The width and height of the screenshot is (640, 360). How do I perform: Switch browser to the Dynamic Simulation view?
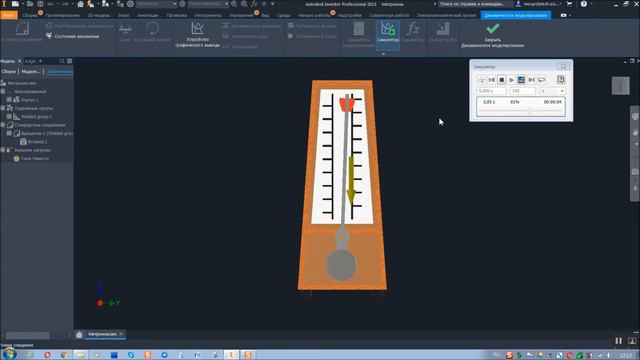(60, 71)
